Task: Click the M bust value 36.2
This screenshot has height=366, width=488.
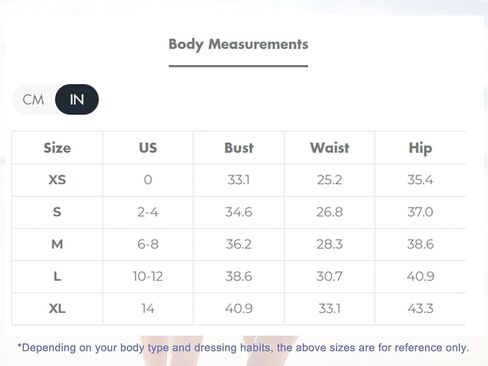Action: point(239,244)
